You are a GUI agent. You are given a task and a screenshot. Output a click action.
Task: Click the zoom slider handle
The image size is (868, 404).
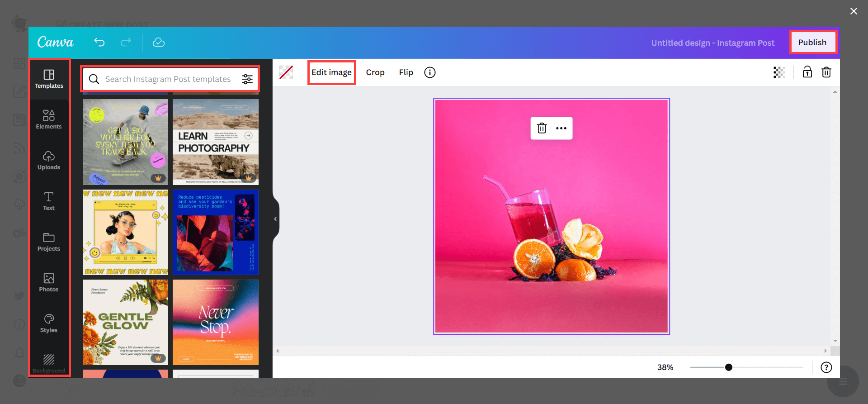(x=728, y=367)
